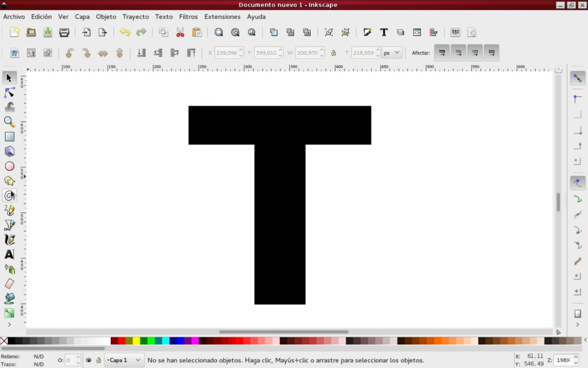Raise selection to top
588x368 pixels.
click(x=191, y=53)
